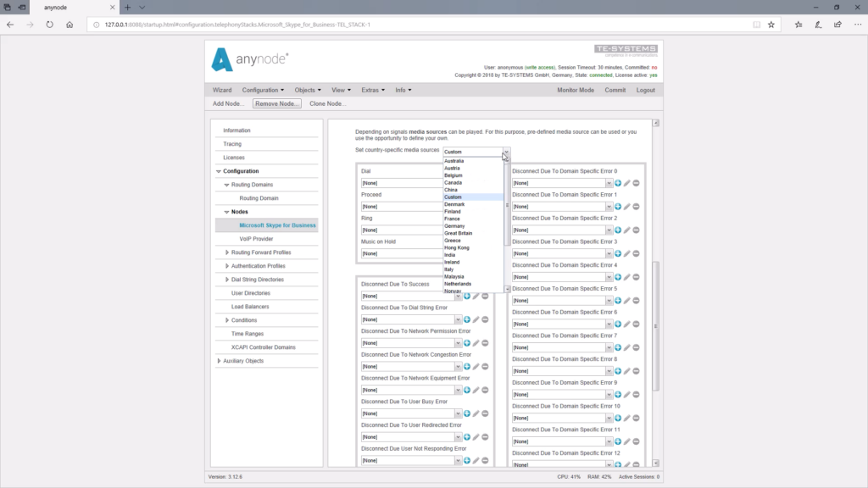Viewport: 868px width, 488px height.
Task: Open Microsoft Skype for Business node
Action: pos(277,225)
